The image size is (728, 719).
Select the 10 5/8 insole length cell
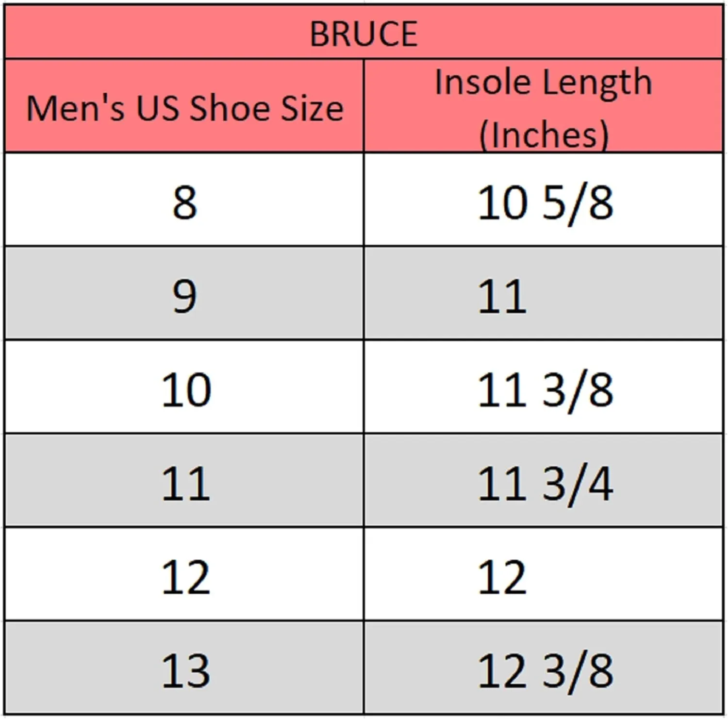[x=544, y=200]
